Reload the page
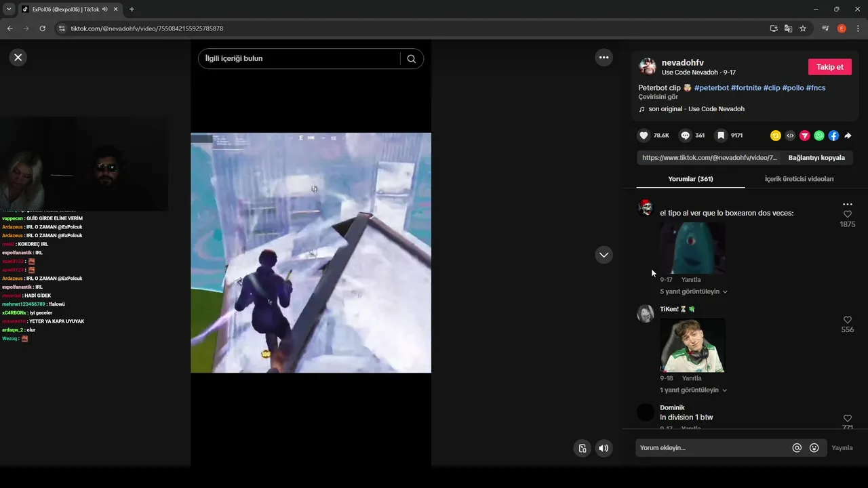This screenshot has height=488, width=868. [42, 28]
